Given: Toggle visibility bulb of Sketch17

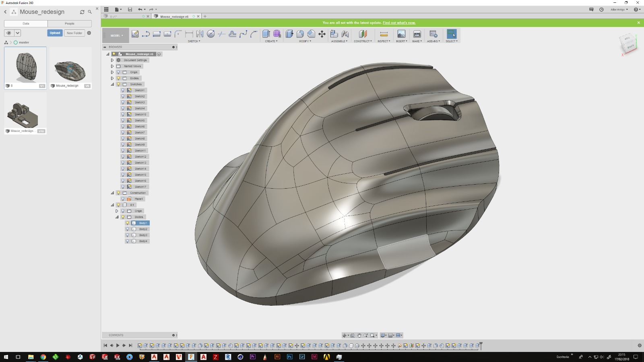Looking at the screenshot, I should (123, 187).
